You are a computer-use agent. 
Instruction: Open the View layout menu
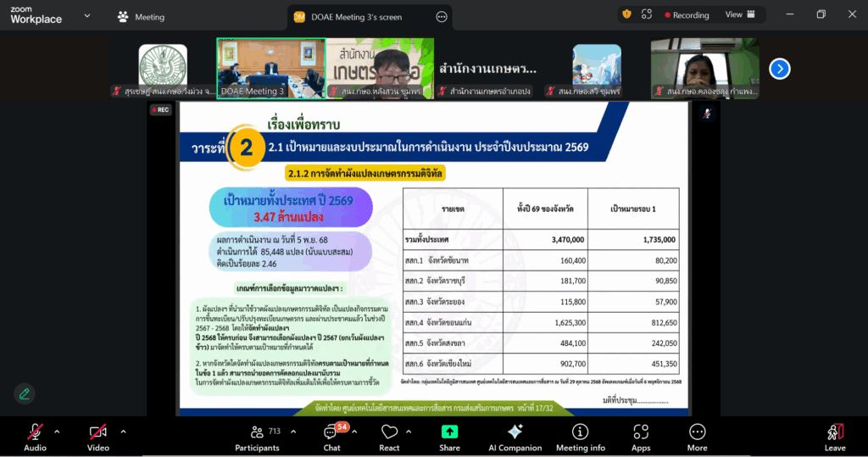[x=738, y=14]
